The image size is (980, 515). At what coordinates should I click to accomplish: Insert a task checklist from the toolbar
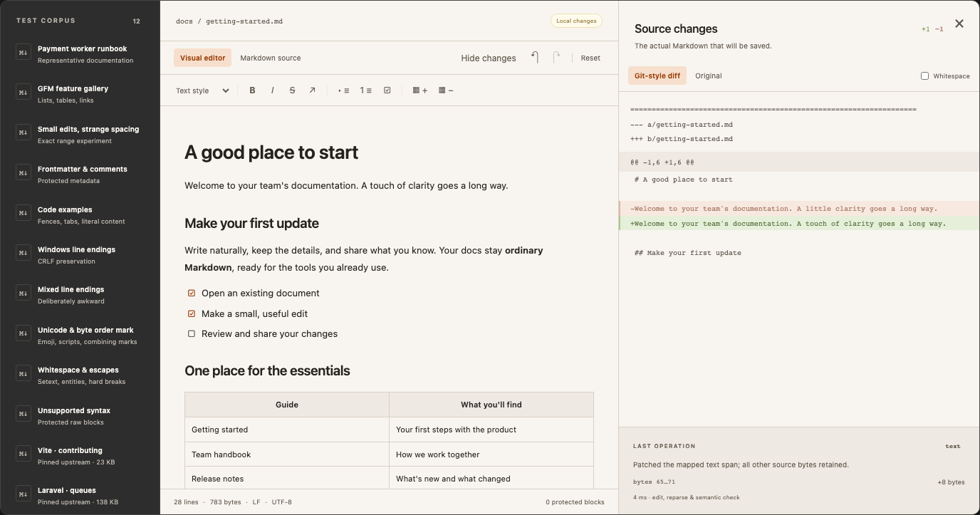point(387,90)
